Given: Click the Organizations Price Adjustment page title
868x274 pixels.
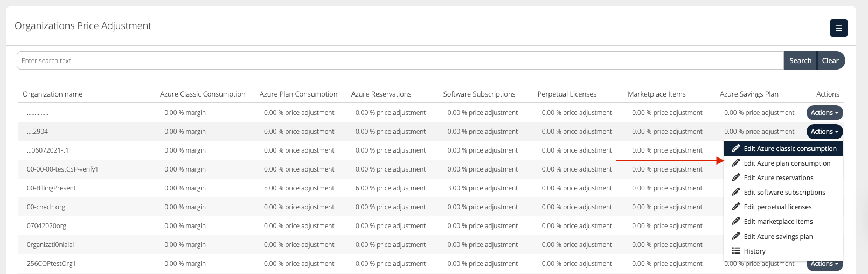Looking at the screenshot, I should [83, 26].
